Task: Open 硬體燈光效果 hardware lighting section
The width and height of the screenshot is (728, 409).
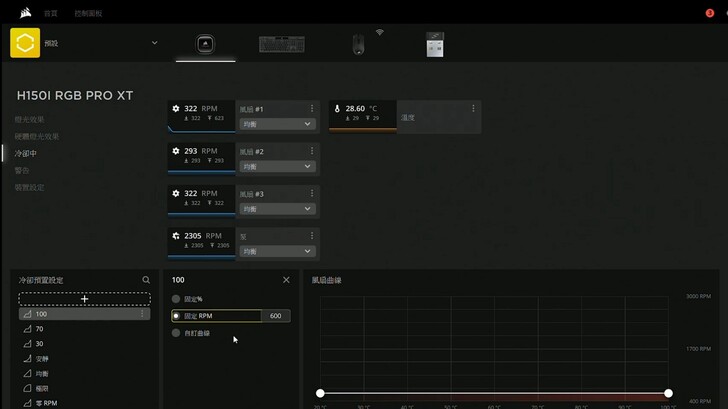Action: 37,136
